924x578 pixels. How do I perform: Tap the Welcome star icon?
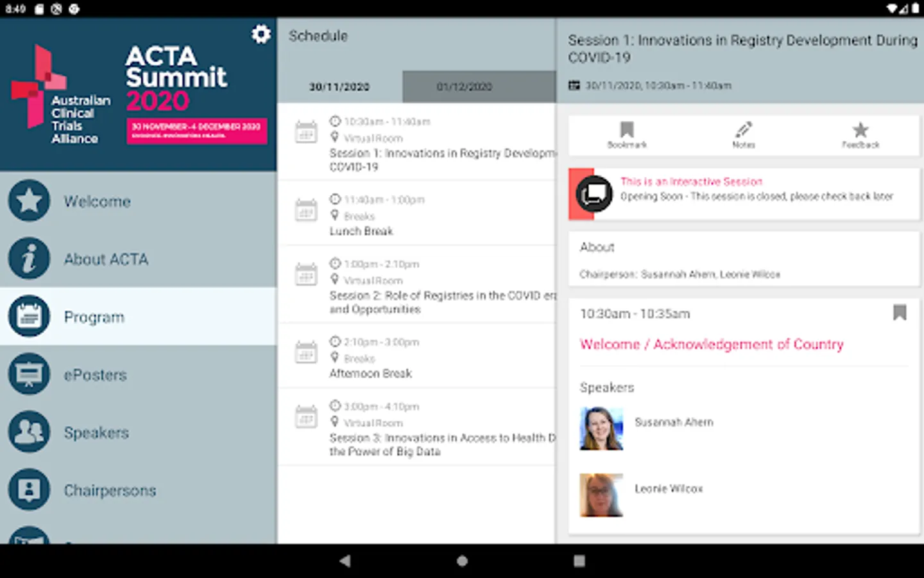29,201
